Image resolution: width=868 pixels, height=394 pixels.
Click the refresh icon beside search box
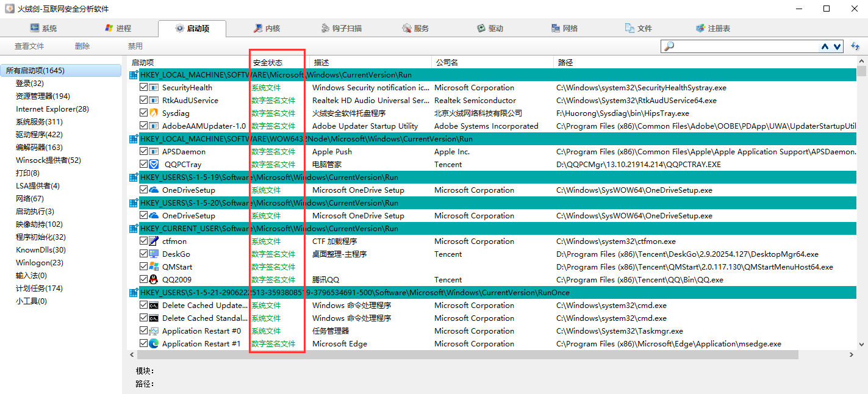(x=855, y=46)
